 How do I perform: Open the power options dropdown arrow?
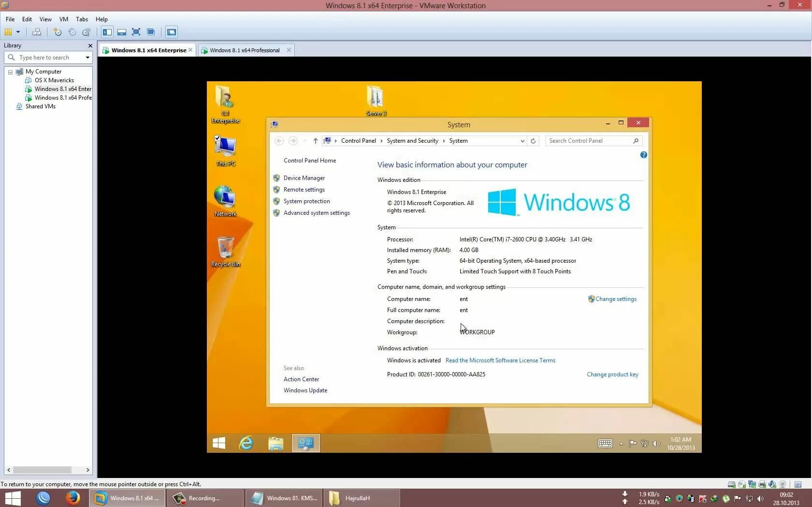click(x=18, y=32)
